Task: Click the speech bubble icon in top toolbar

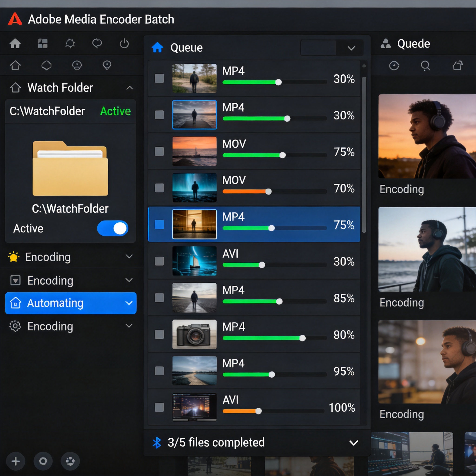Action: pos(97,44)
